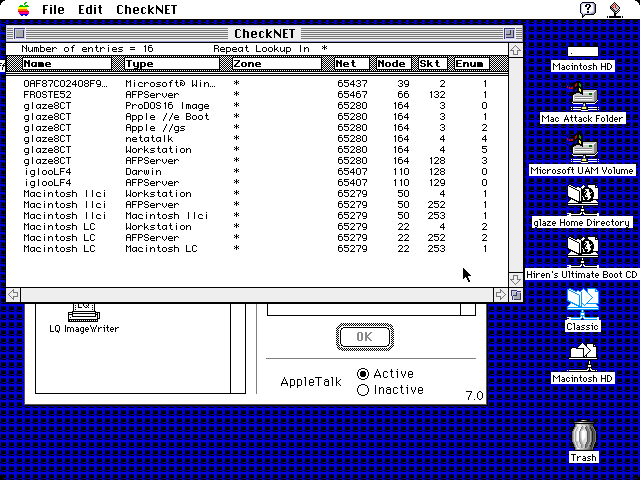640x480 pixels.
Task: Click the CheckNET window close box
Action: (x=19, y=33)
